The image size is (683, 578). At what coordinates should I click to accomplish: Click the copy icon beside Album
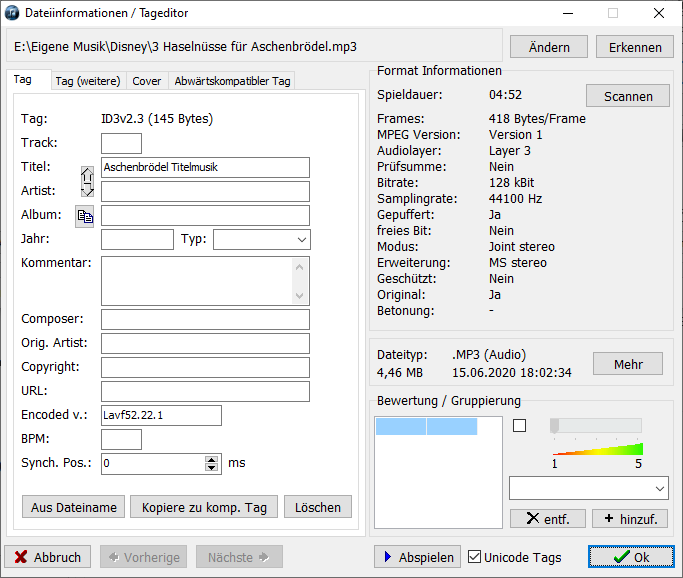click(x=85, y=216)
